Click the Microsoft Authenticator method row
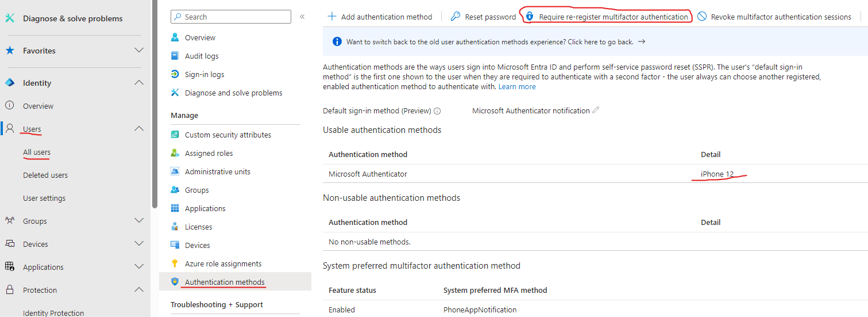868x317 pixels. tap(595, 174)
